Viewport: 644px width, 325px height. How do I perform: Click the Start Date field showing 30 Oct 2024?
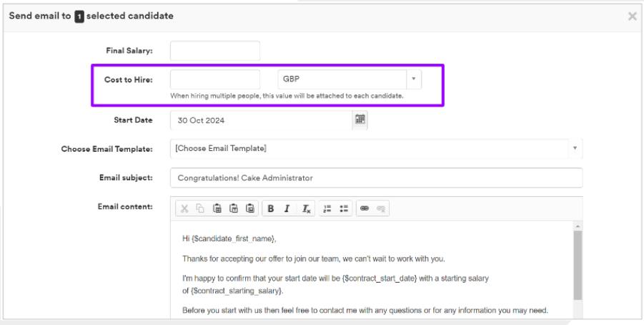pyautogui.click(x=261, y=120)
